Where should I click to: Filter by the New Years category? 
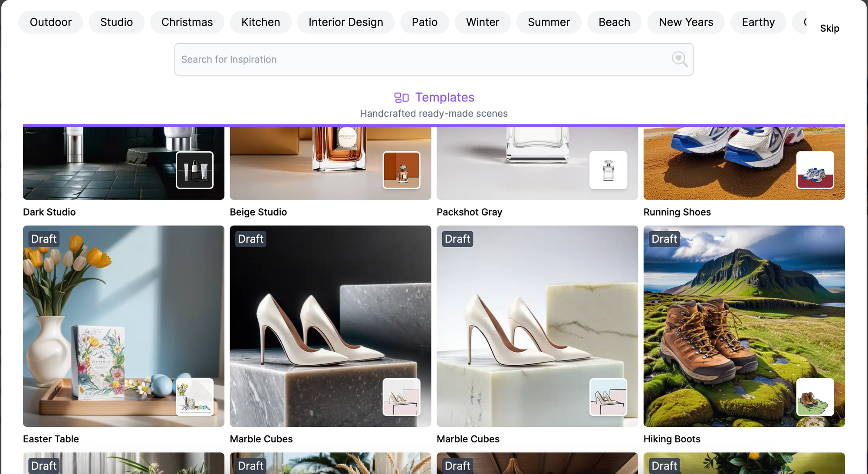(686, 22)
